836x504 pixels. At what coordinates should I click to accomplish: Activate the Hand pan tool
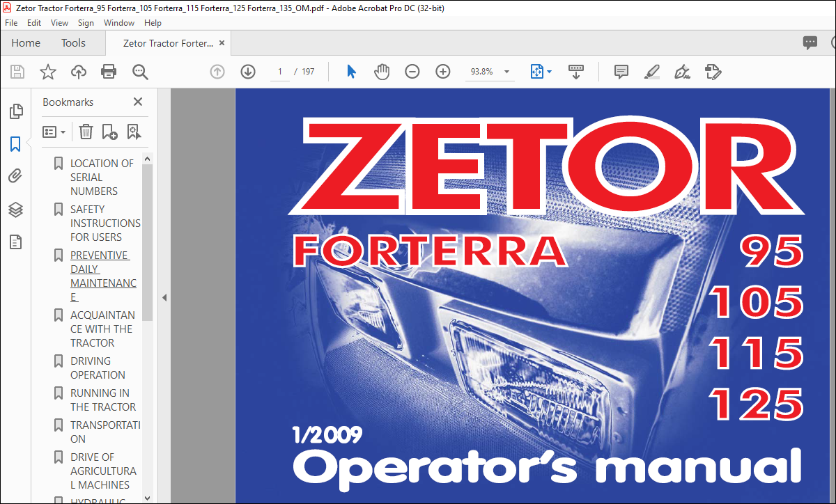[x=382, y=72]
